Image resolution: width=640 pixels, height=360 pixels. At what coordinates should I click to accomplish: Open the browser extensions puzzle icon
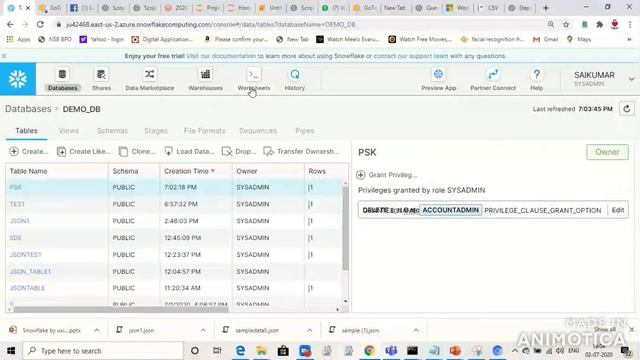click(599, 24)
